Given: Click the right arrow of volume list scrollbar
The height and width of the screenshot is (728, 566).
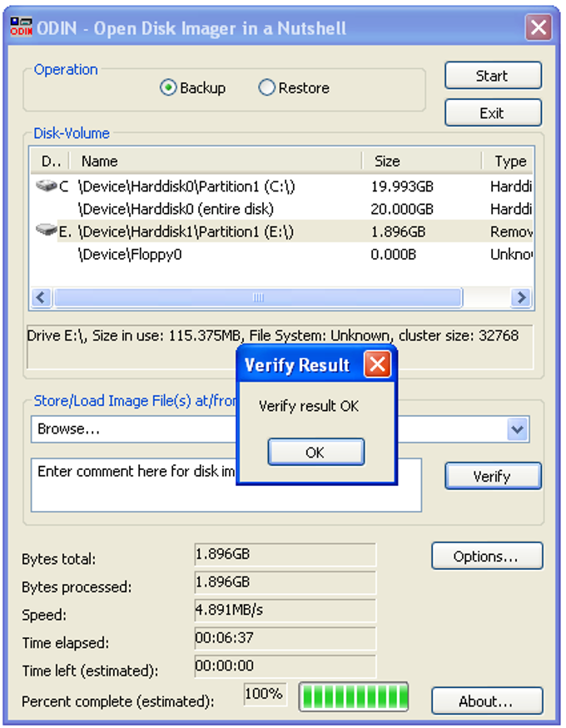Looking at the screenshot, I should pyautogui.click(x=521, y=297).
